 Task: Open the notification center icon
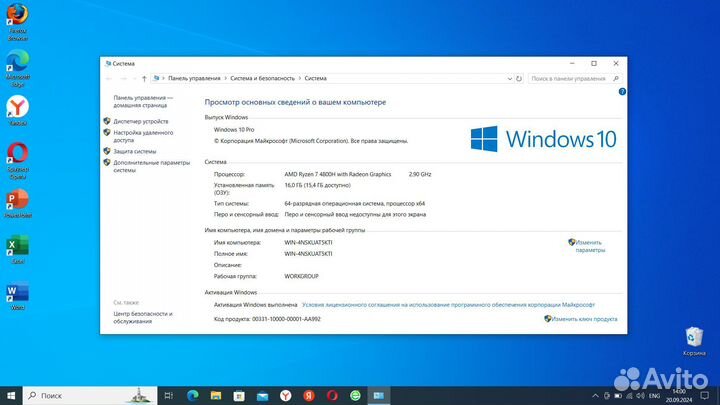pos(704,396)
